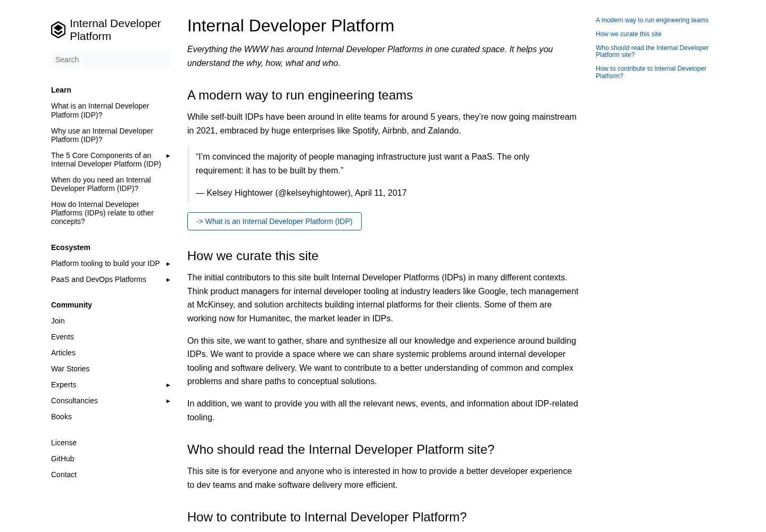Click the Kelsey Hightower quote attribution line
Screen dimensions: 766x532
pyautogui.click(x=301, y=193)
